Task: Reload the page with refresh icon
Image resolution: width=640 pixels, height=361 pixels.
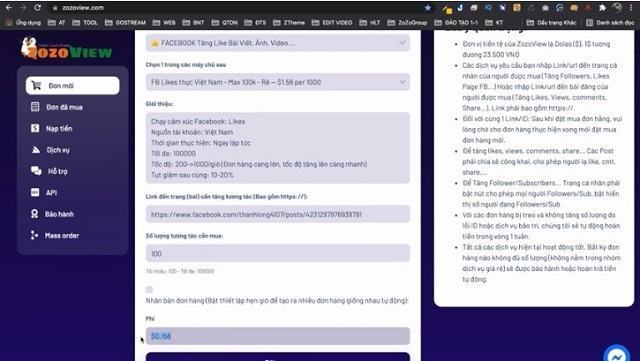Action: point(37,7)
